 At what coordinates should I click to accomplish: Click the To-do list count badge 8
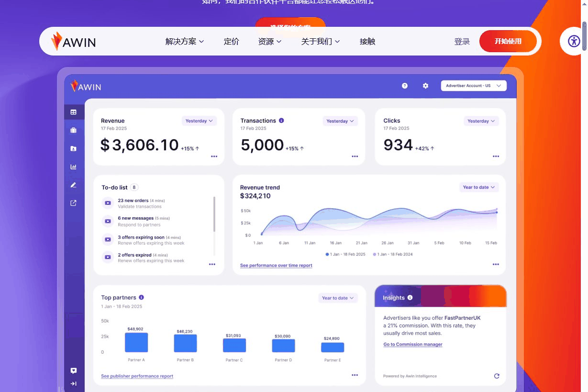coord(134,187)
